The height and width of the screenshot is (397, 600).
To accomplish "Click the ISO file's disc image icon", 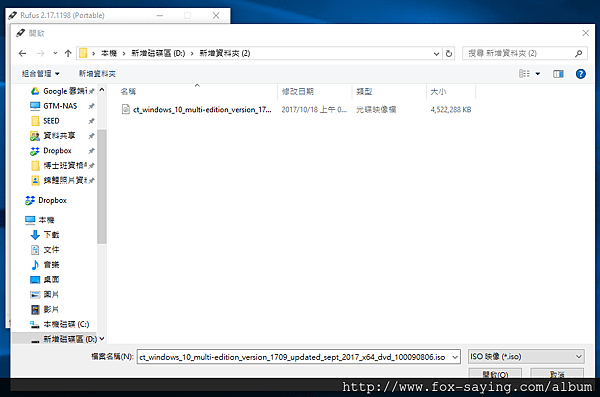I will [126, 109].
